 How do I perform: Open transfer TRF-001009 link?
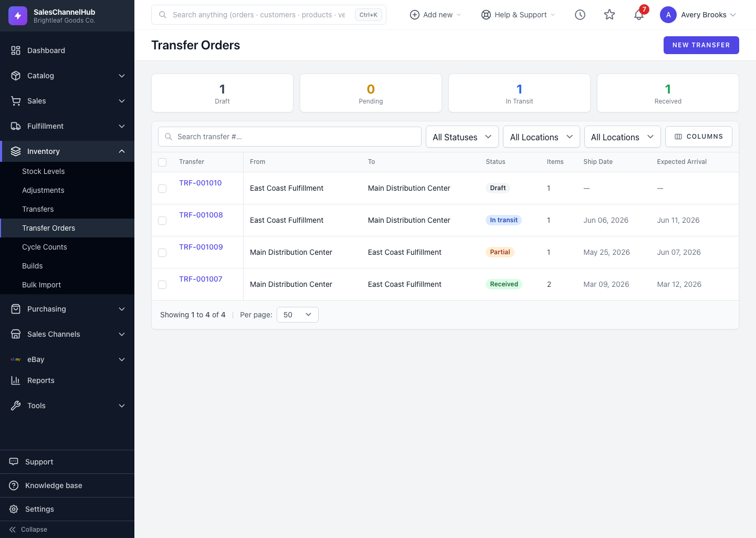201,247
